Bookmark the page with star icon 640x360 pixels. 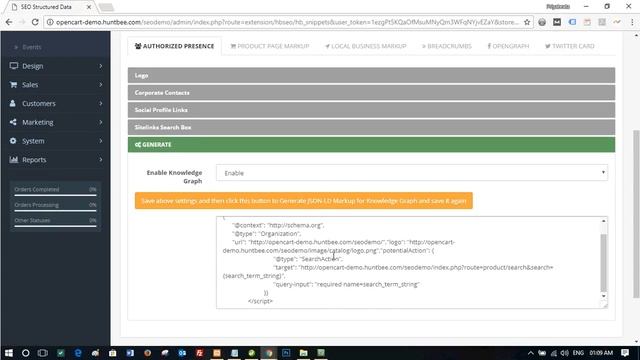(527, 22)
